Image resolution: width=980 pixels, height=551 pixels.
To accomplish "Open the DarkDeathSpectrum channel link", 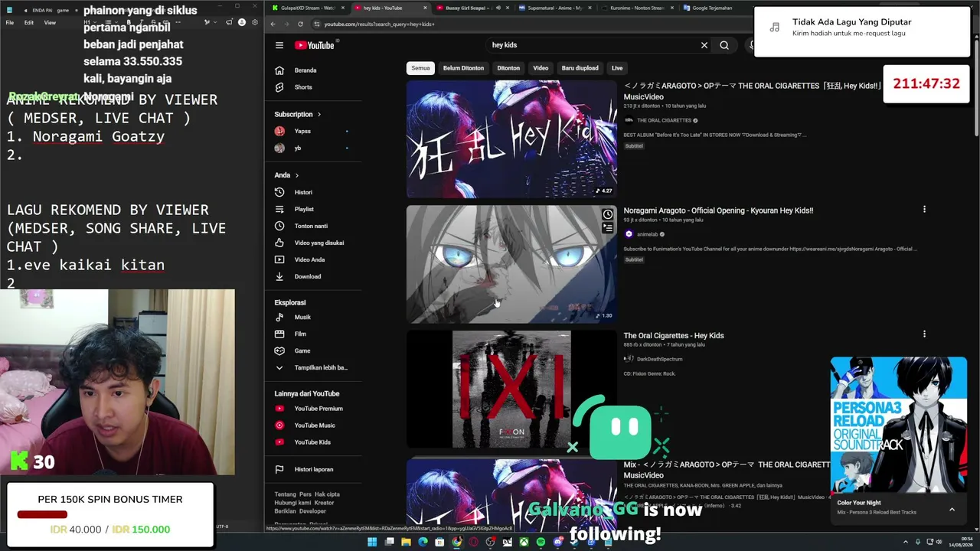I will [659, 359].
